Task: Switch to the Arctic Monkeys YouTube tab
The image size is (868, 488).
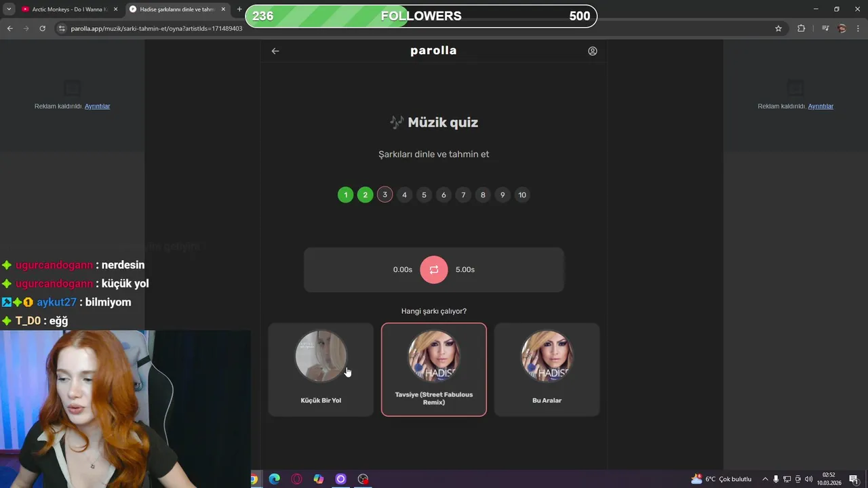Action: (70, 9)
